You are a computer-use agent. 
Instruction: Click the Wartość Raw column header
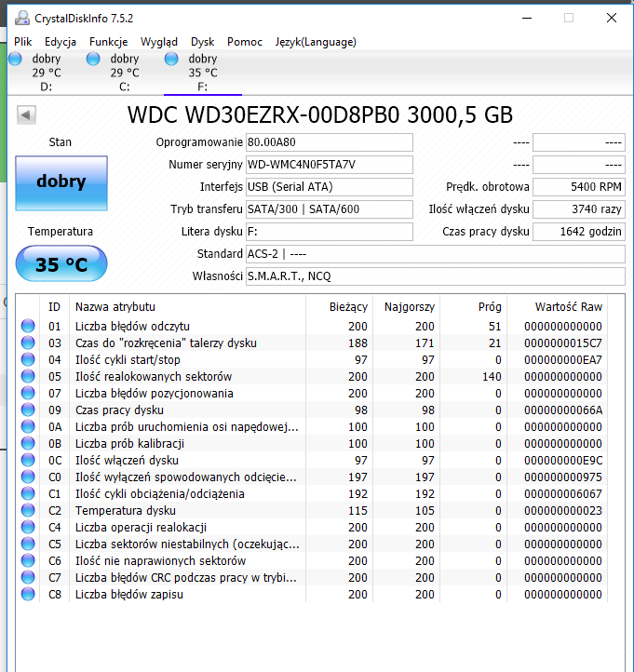point(558,307)
